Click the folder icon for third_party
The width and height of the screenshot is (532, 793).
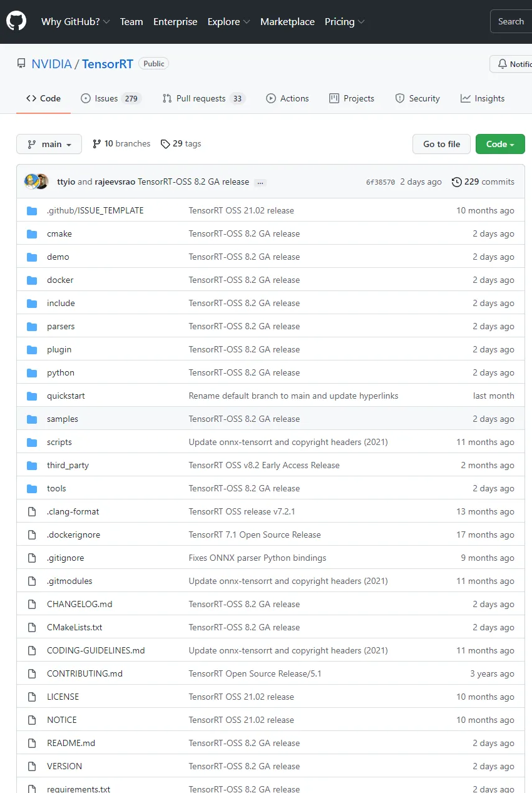(x=32, y=465)
